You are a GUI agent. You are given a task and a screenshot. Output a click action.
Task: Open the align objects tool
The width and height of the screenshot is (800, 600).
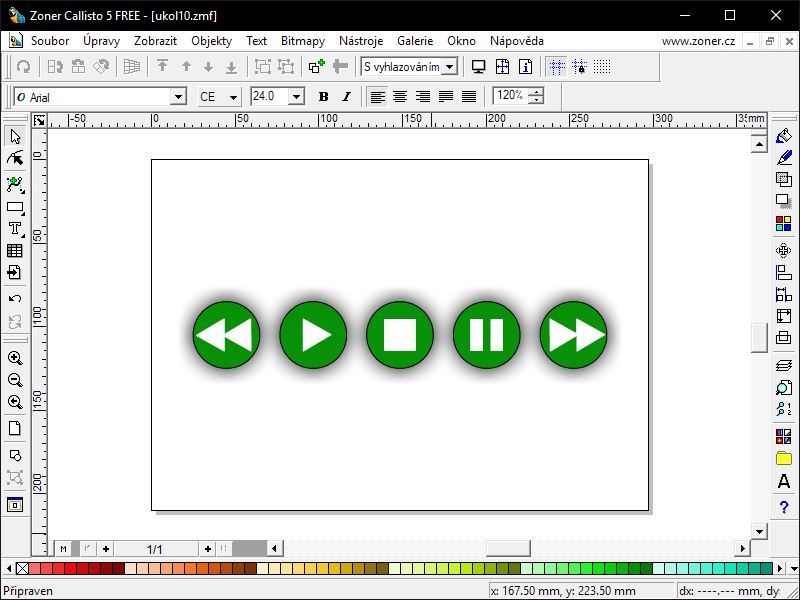(x=784, y=272)
